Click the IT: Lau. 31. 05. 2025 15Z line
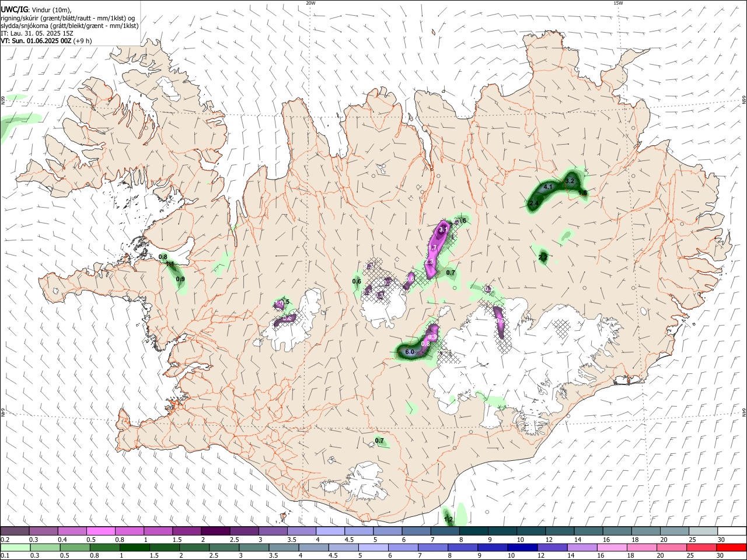 point(37,33)
